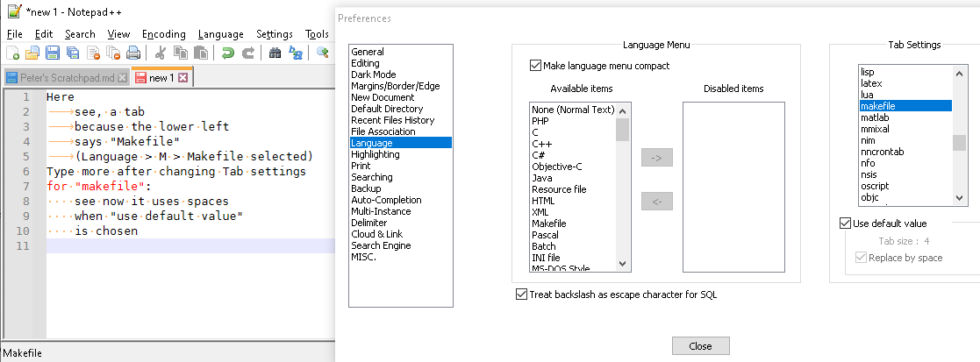The height and width of the screenshot is (362, 980).
Task: Select Highlighting preferences category
Action: [x=375, y=154]
